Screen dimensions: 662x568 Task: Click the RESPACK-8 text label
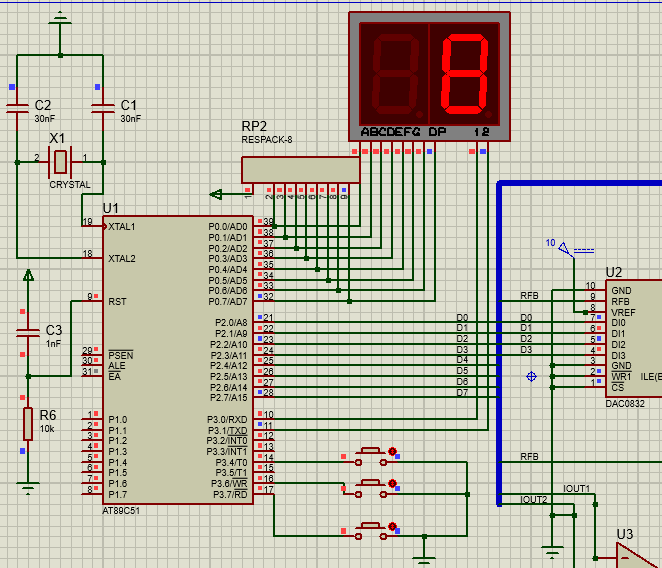click(x=267, y=140)
